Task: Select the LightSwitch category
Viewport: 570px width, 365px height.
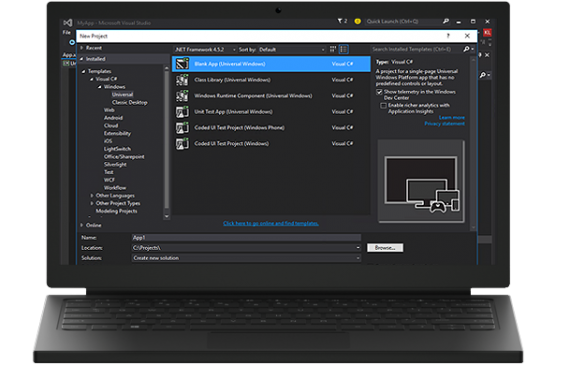Action: click(x=117, y=149)
